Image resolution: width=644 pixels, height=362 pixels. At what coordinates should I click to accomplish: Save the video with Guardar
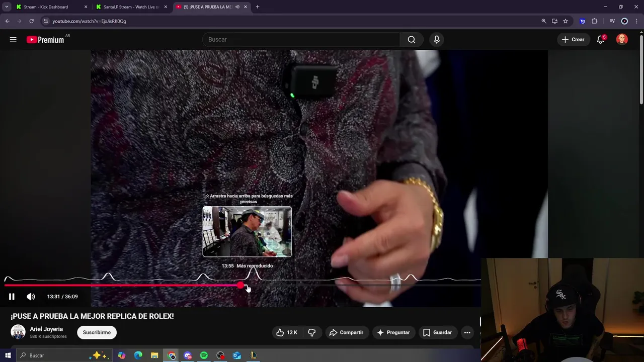[x=437, y=332]
